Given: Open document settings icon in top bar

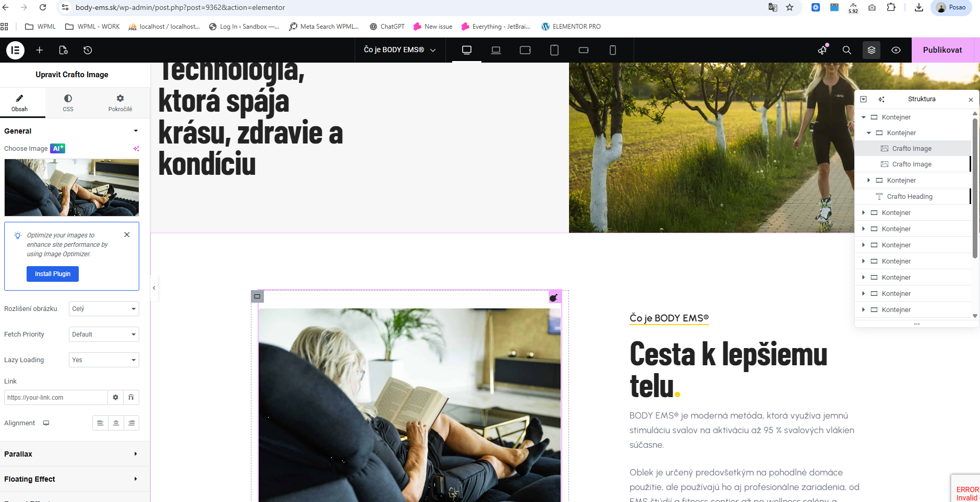Looking at the screenshot, I should pos(64,50).
